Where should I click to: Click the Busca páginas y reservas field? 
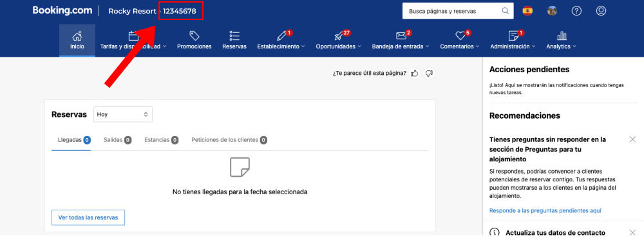(452, 11)
